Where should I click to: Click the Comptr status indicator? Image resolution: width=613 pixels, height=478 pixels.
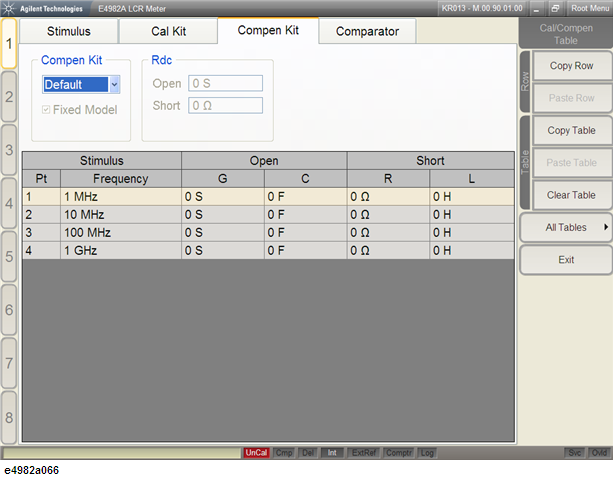[399, 453]
